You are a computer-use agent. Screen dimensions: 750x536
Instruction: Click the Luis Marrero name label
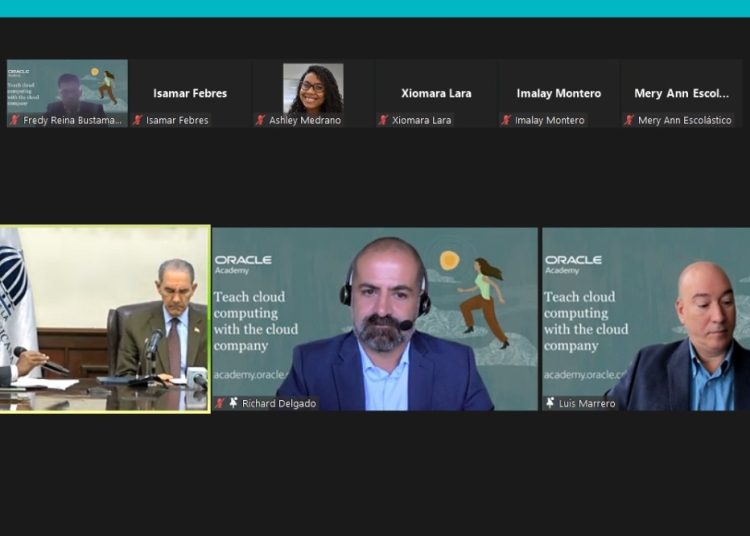[587, 403]
